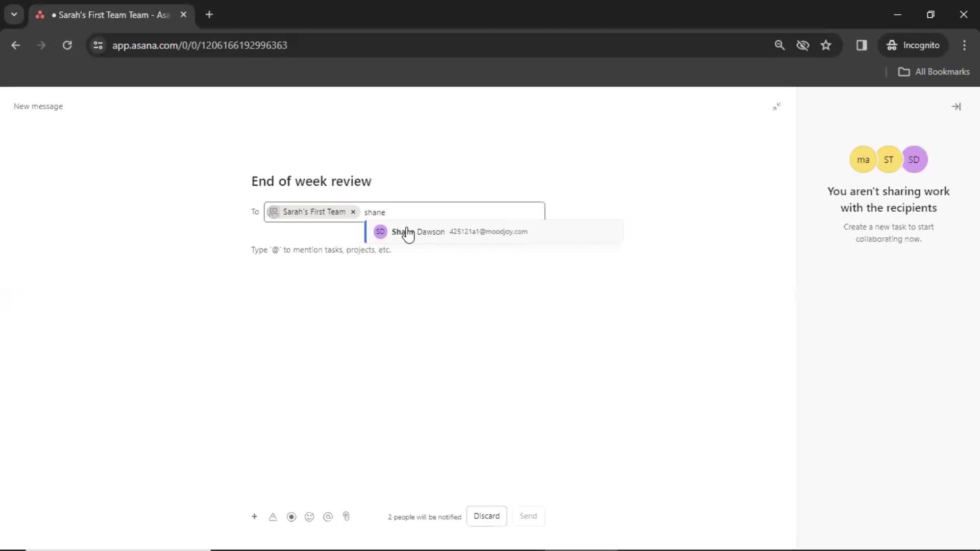
Task: Open All Bookmarks folder
Action: tap(934, 72)
